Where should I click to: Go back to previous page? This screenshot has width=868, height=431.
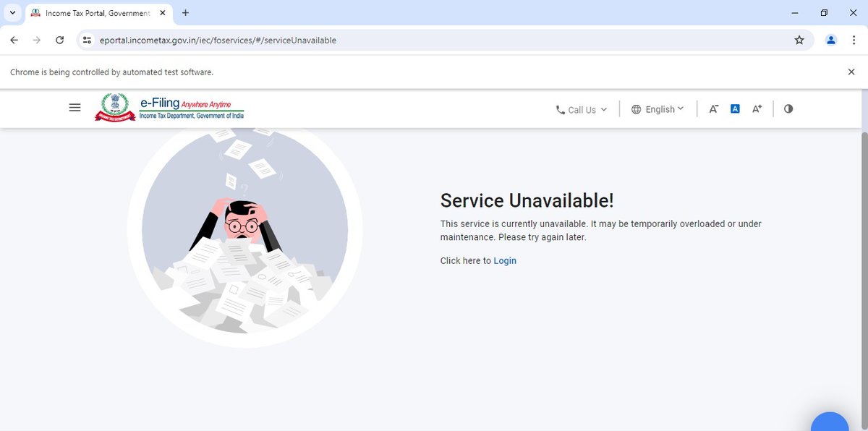tap(14, 40)
